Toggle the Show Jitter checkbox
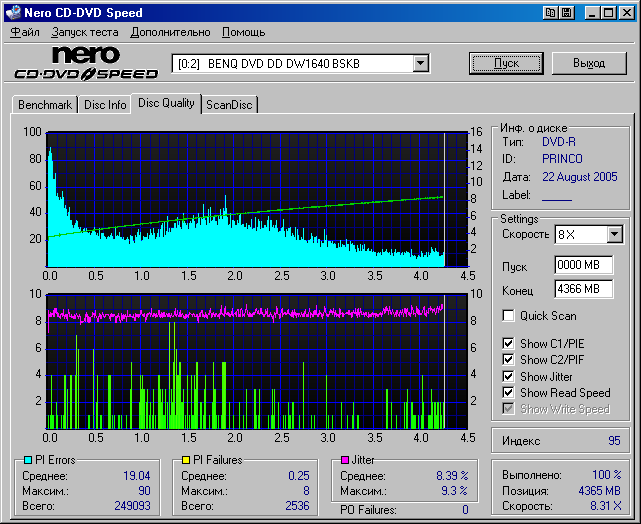 click(x=509, y=376)
